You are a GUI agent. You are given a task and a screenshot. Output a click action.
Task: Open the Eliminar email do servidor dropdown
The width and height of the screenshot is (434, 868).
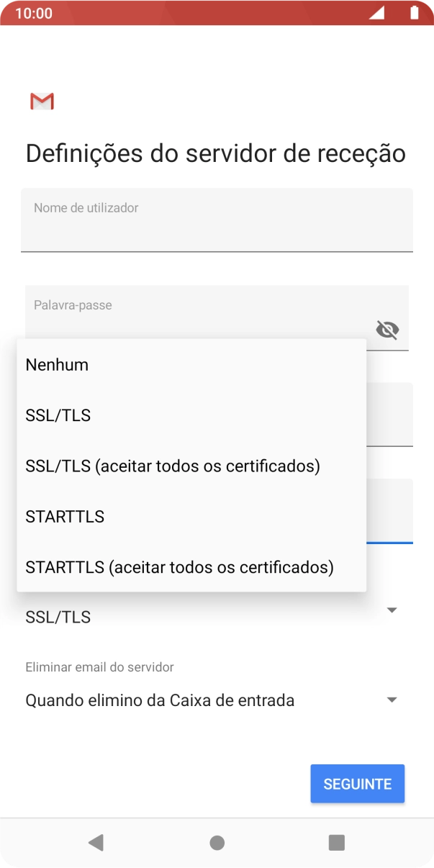tap(391, 700)
